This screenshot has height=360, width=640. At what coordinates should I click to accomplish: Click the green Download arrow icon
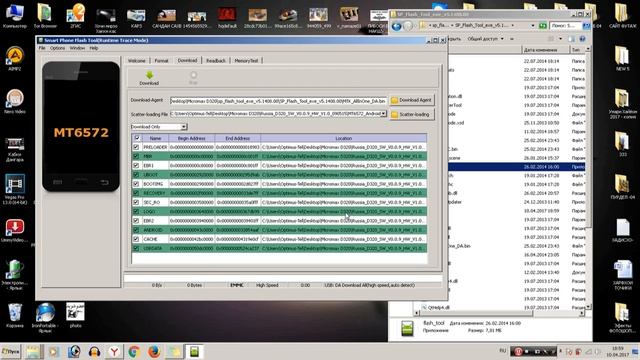pyautogui.click(x=149, y=75)
